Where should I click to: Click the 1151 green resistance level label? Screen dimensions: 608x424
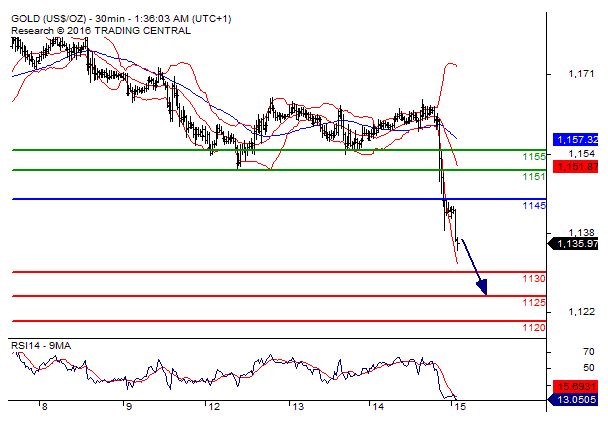(x=534, y=177)
